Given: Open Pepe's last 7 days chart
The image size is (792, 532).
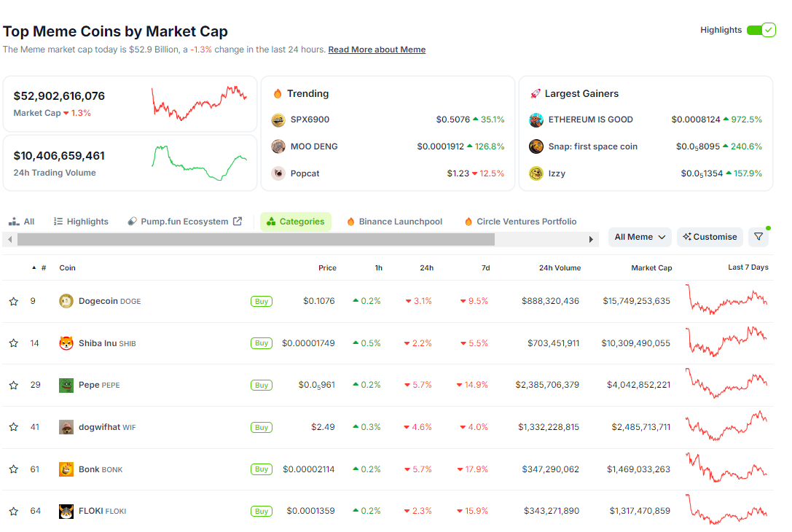Looking at the screenshot, I should pos(726,383).
